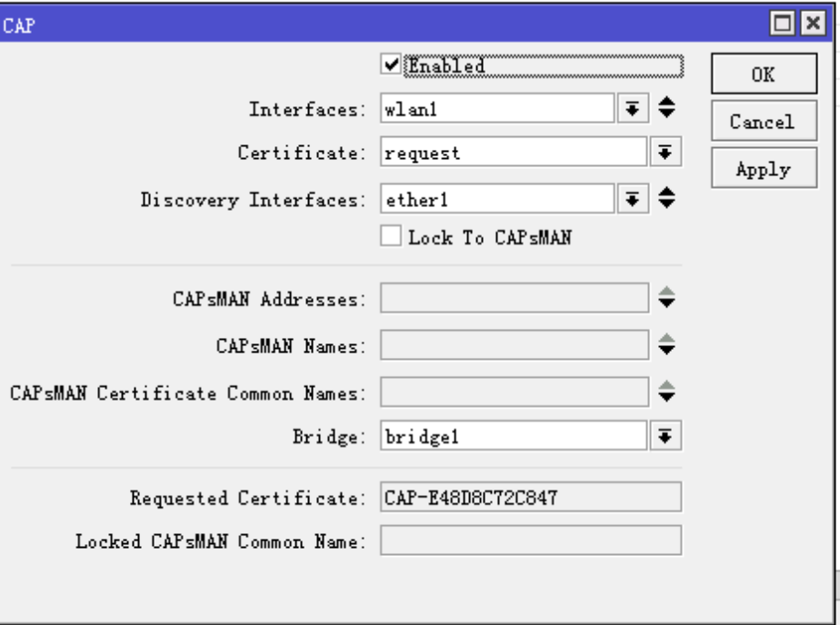
Task: Maximize the CAP window
Action: [783, 24]
